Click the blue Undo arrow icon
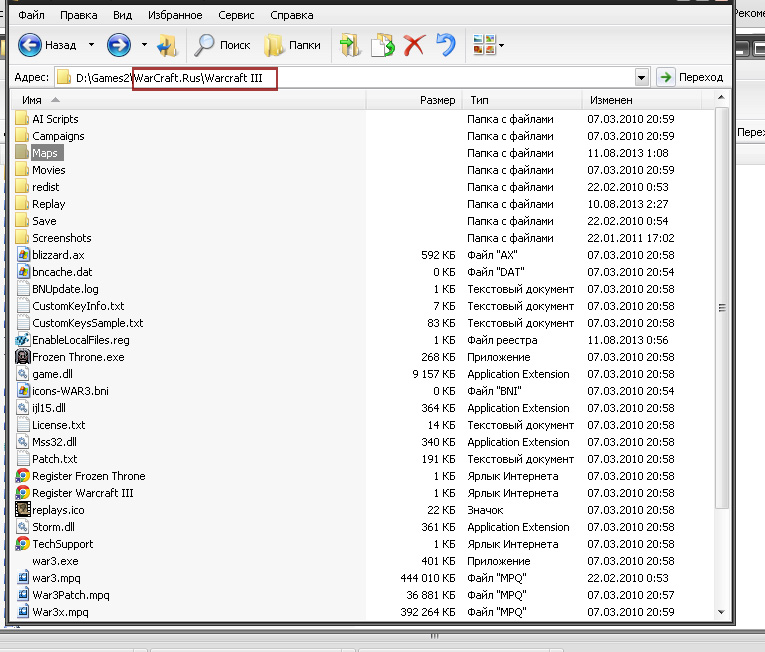The height and width of the screenshot is (652, 765). (x=446, y=45)
